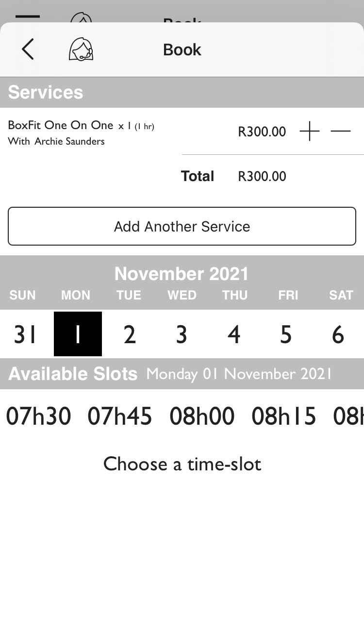Pick Saturday 6 as booking date
The height and width of the screenshot is (631, 364).
(x=338, y=334)
